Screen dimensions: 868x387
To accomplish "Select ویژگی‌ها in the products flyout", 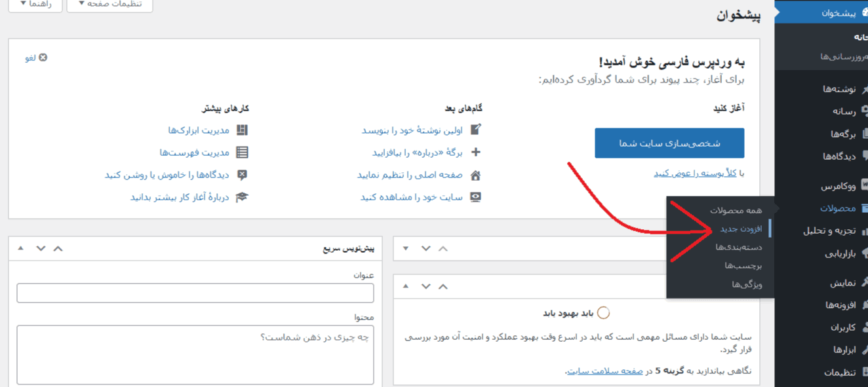I will (x=747, y=284).
